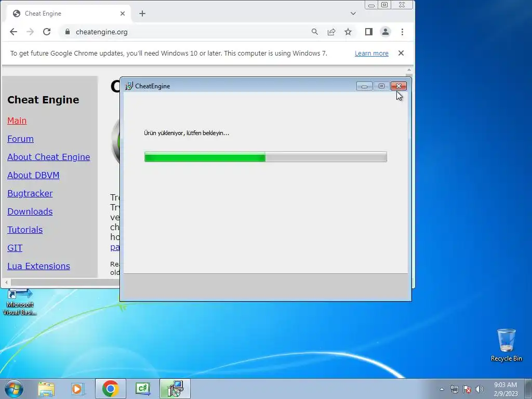Image resolution: width=532 pixels, height=399 pixels.
Task: Open the Forum link
Action: click(20, 139)
